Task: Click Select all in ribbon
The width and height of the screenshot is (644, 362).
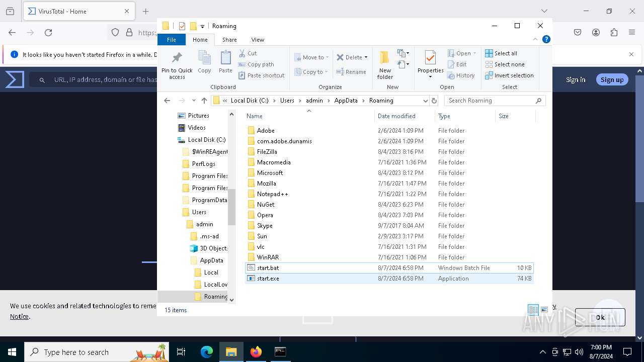Action: [501, 53]
